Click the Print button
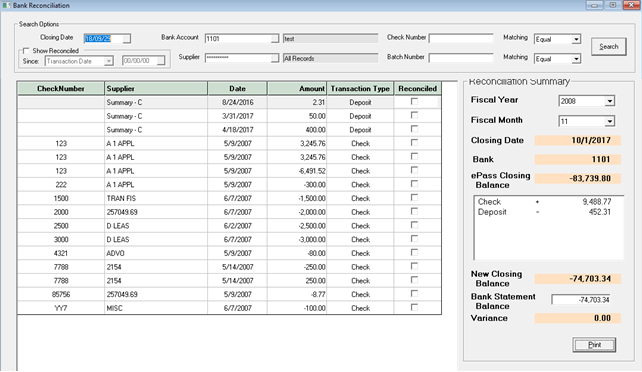 (x=594, y=345)
